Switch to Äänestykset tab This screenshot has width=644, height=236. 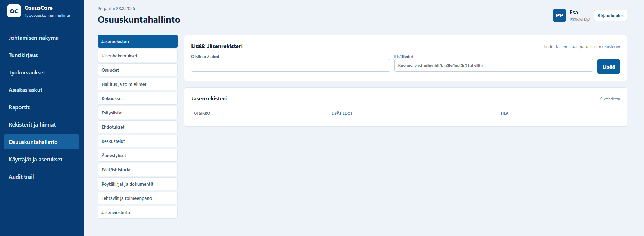(138, 155)
